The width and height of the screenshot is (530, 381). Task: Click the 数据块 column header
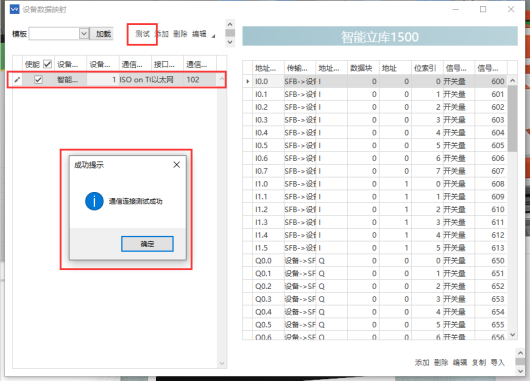[x=363, y=68]
